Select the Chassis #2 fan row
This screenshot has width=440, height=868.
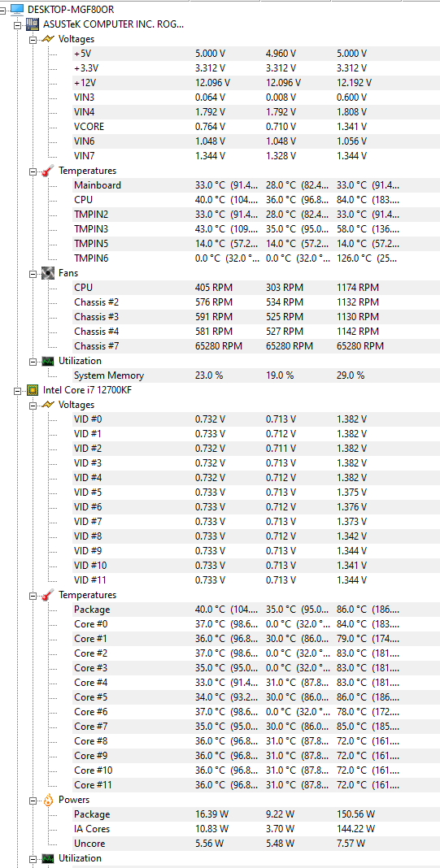click(255, 302)
